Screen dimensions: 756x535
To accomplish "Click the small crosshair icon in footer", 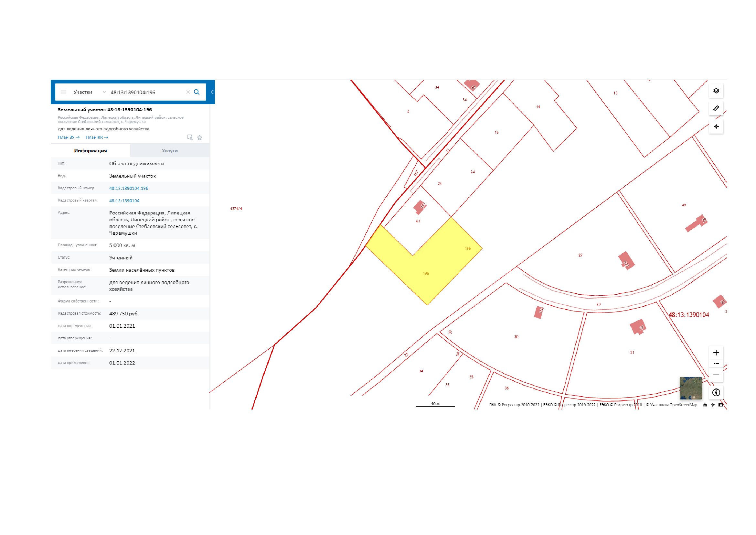I will pos(713,405).
